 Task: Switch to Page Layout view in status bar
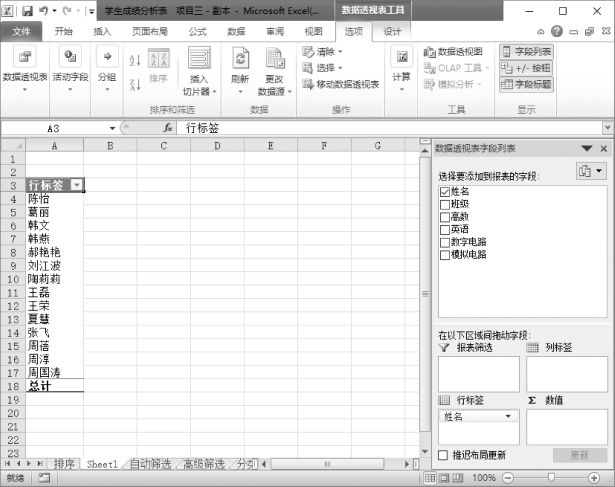click(x=444, y=478)
